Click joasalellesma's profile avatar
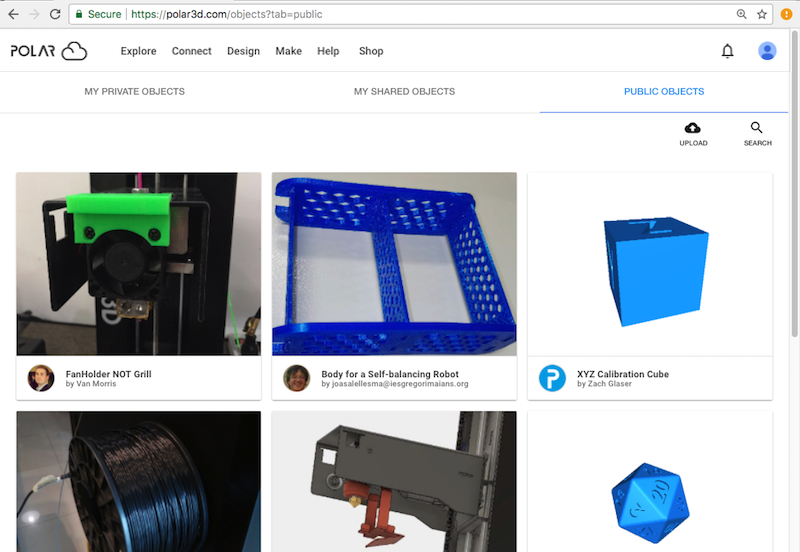This screenshot has width=800, height=552. [296, 378]
